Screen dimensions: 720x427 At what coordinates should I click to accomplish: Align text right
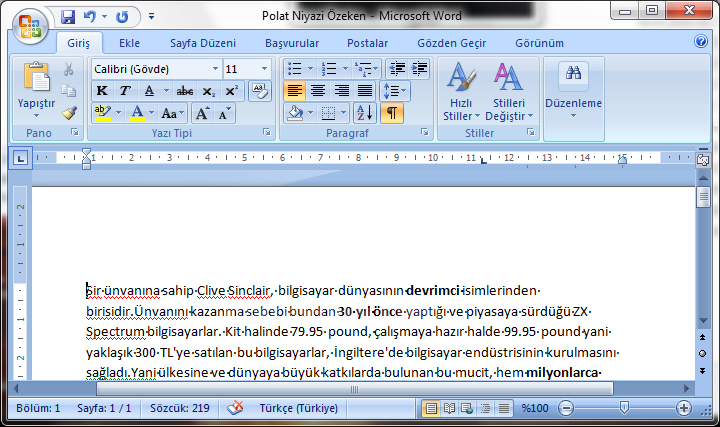click(x=341, y=91)
